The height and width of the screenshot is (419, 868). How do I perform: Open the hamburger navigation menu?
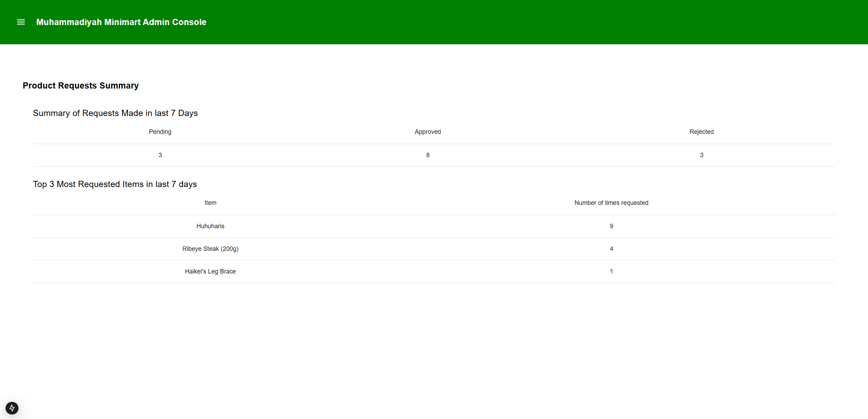point(21,22)
